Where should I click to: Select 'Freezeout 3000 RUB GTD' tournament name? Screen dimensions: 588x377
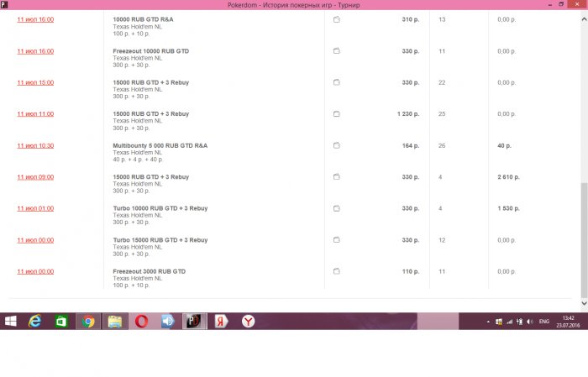pyautogui.click(x=150, y=271)
